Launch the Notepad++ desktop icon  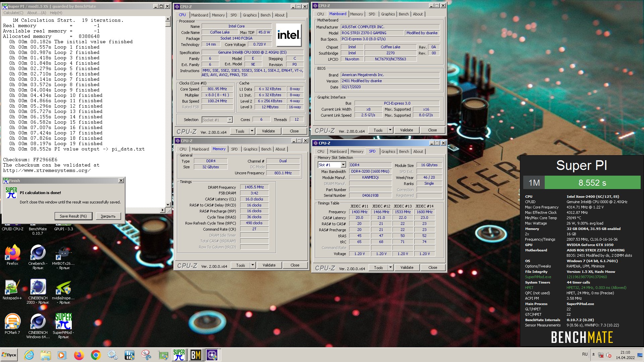12,290
